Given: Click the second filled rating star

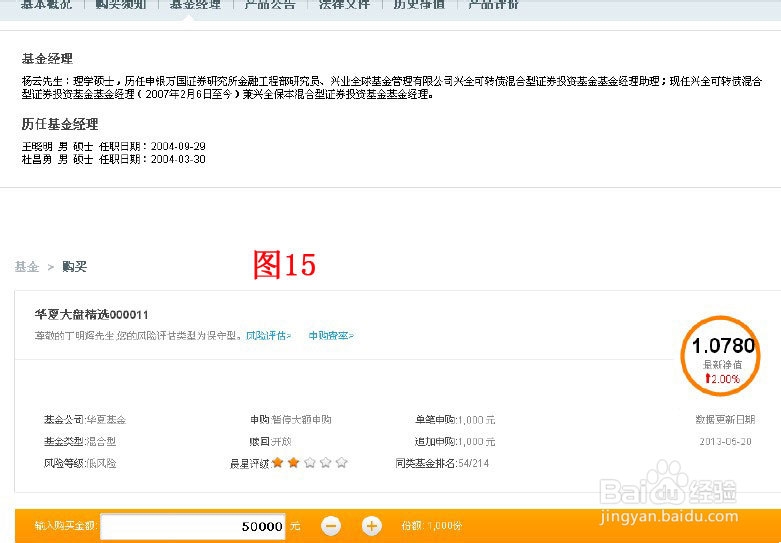Looking at the screenshot, I should point(294,463).
